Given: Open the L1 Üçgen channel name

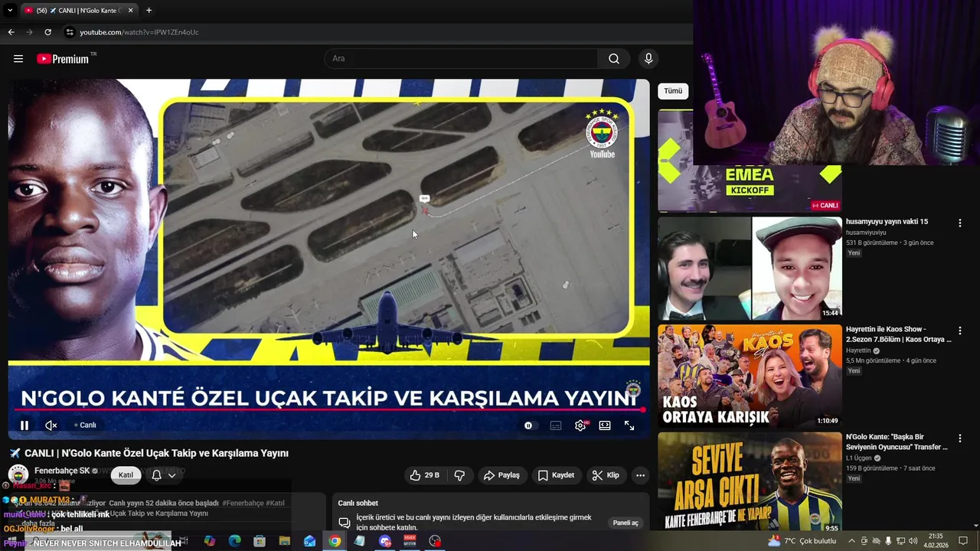Looking at the screenshot, I should [x=859, y=458].
